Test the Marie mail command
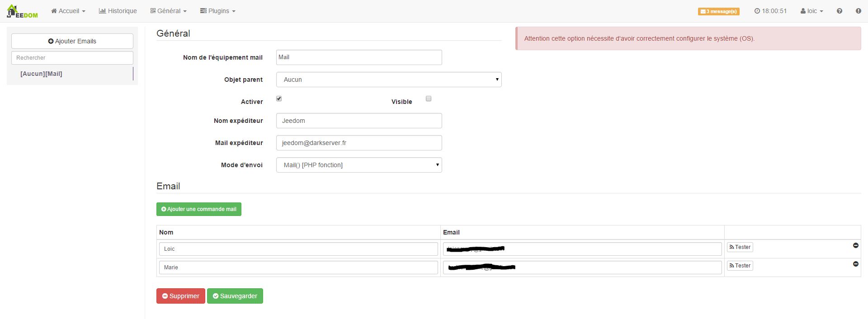Viewport: 868px width, 319px height. pos(740,266)
